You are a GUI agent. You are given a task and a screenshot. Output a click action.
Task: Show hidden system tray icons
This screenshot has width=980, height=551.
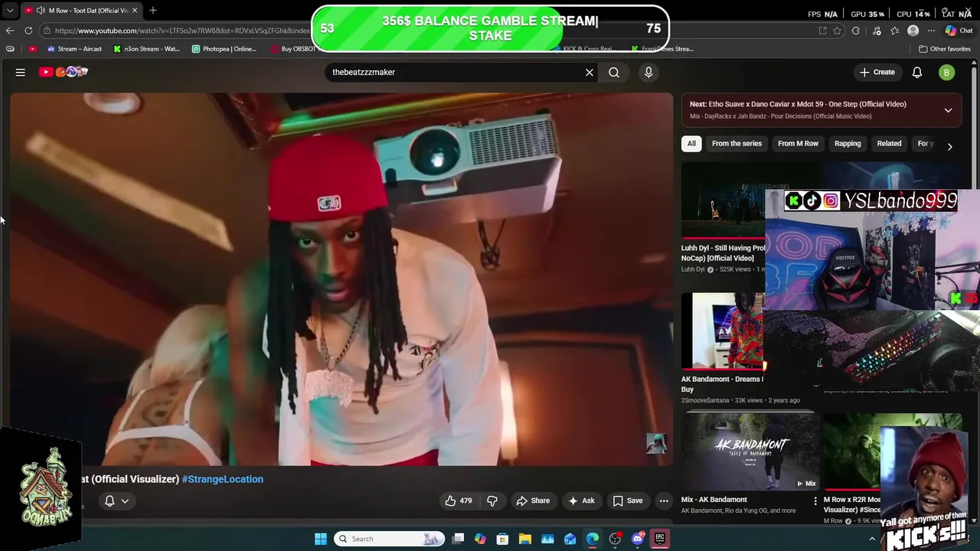pos(872,539)
